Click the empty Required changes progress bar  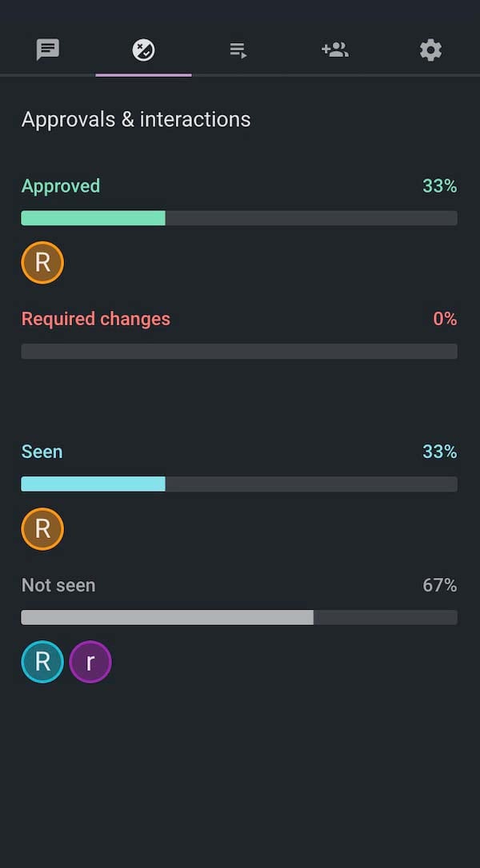(238, 351)
